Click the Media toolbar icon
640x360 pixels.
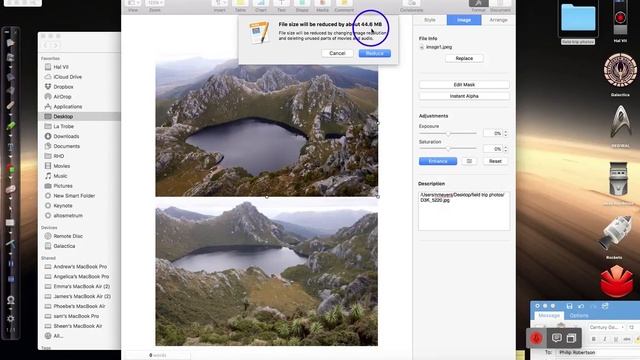click(x=322, y=5)
